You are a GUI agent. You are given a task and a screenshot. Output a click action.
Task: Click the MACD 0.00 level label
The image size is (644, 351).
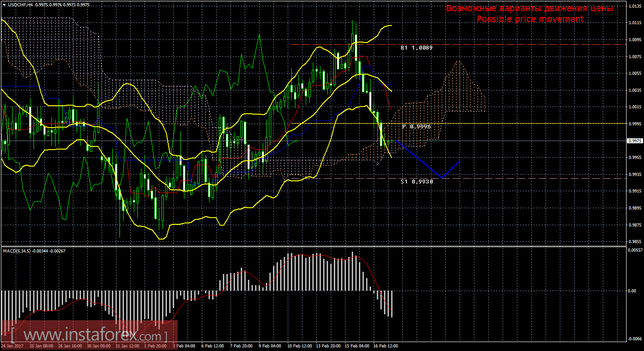(x=632, y=291)
